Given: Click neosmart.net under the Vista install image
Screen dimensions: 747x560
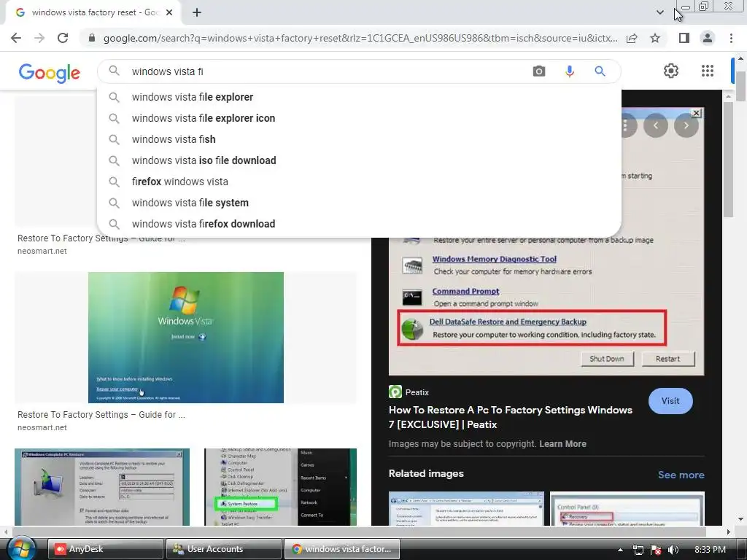Looking at the screenshot, I should coord(42,427).
